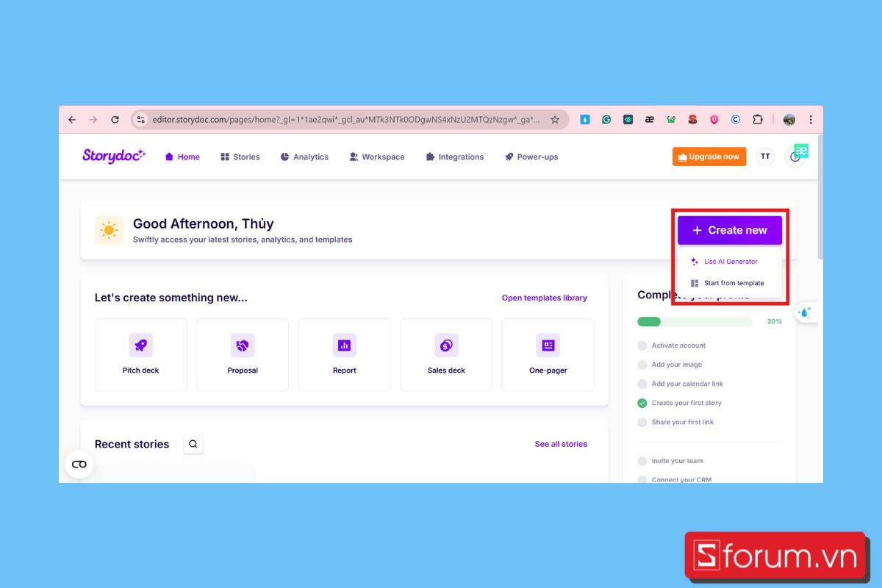
Task: Click the floating link icon at bottom left
Action: click(x=79, y=465)
